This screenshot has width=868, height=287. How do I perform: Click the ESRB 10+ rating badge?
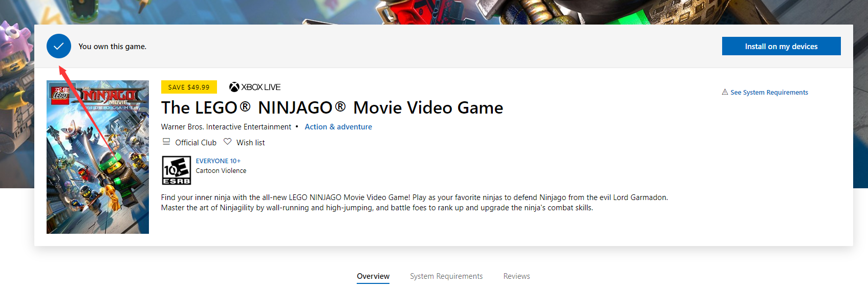[177, 170]
